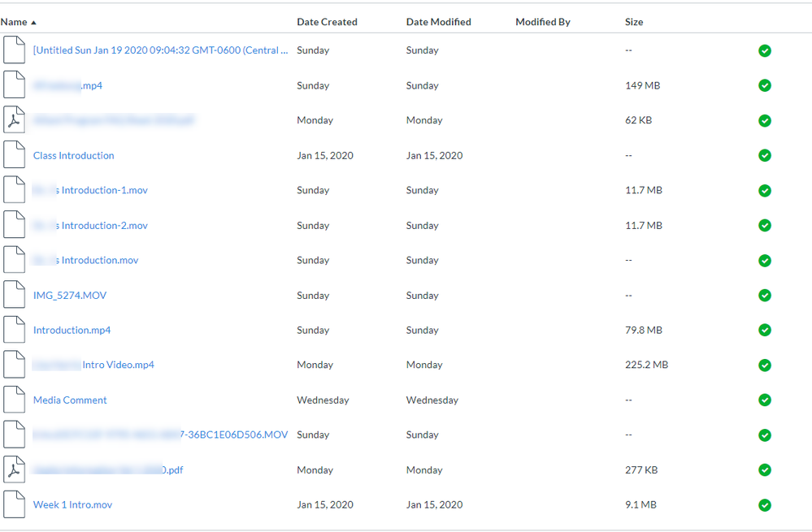Click the file icon next to Media Comment

(x=14, y=400)
